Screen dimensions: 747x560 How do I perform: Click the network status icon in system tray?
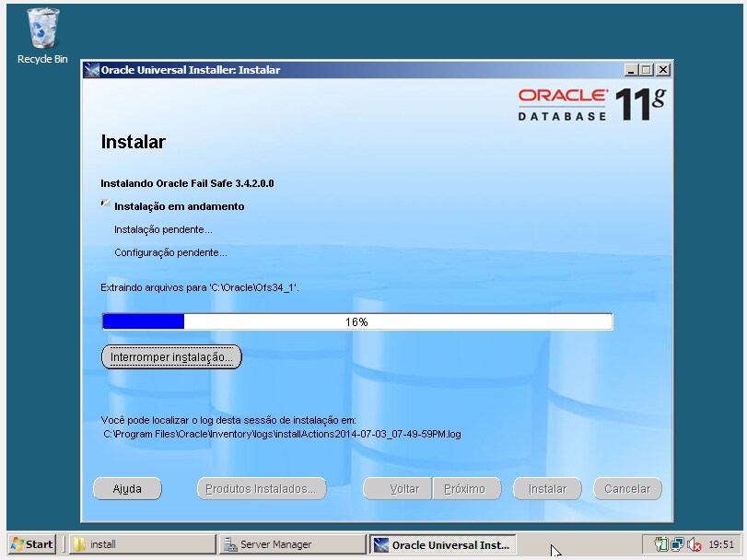click(x=677, y=543)
